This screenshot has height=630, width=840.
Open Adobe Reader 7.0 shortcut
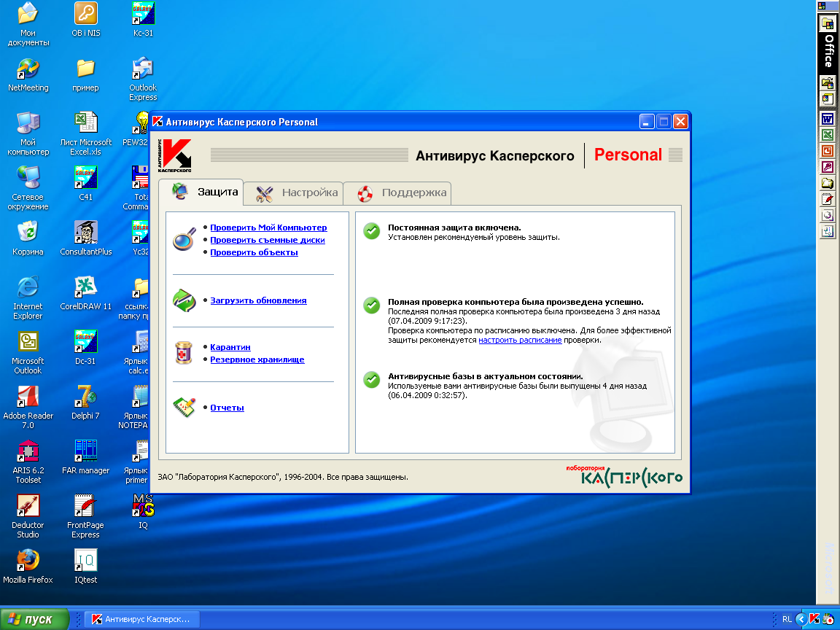(28, 407)
